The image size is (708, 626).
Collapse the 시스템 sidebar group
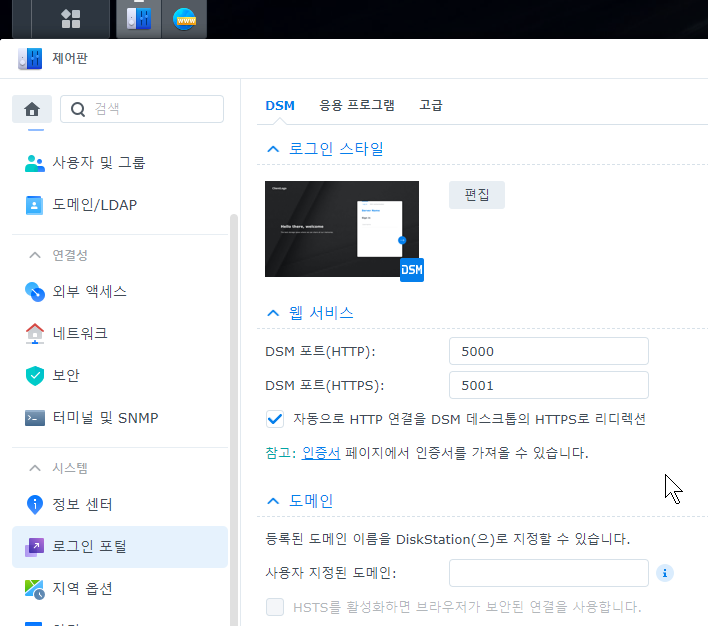[x=35, y=468]
